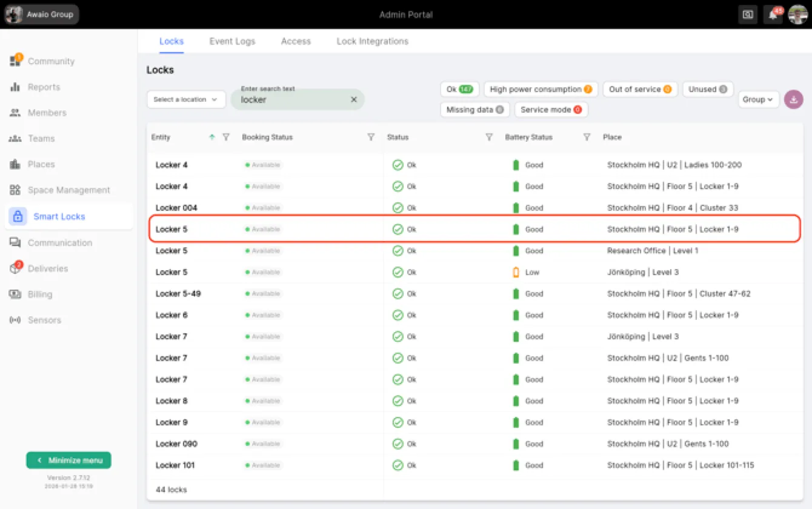
Task: Toggle the Ok 147 status filter chip
Action: (x=460, y=89)
